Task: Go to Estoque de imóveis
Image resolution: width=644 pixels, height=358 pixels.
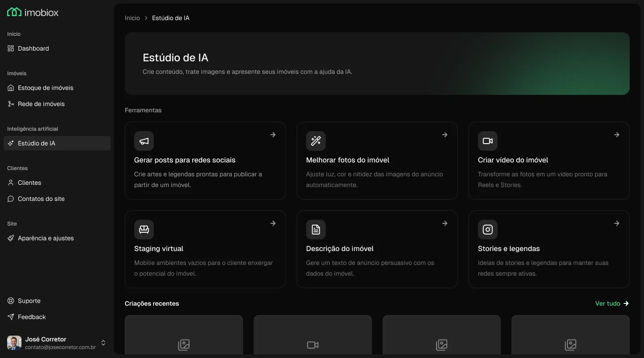Action: click(x=57, y=88)
